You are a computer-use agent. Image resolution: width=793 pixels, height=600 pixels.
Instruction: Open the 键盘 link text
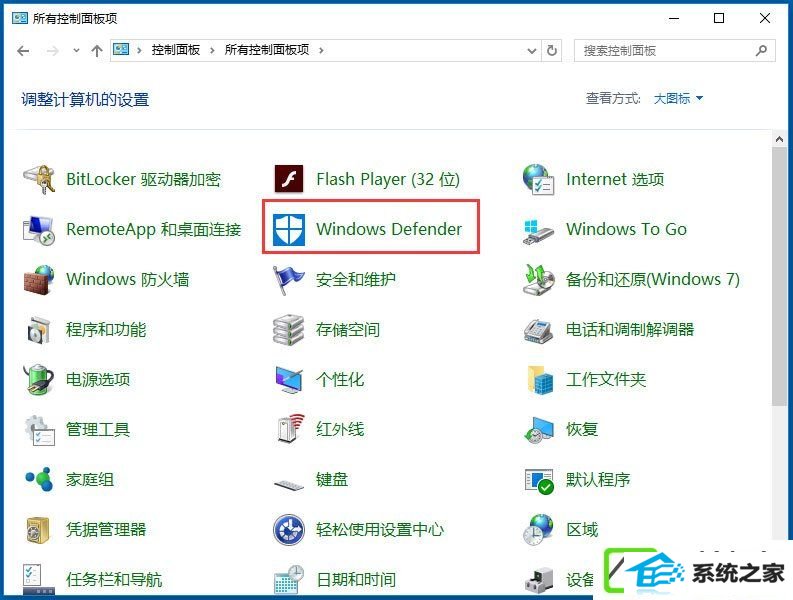[x=332, y=480]
